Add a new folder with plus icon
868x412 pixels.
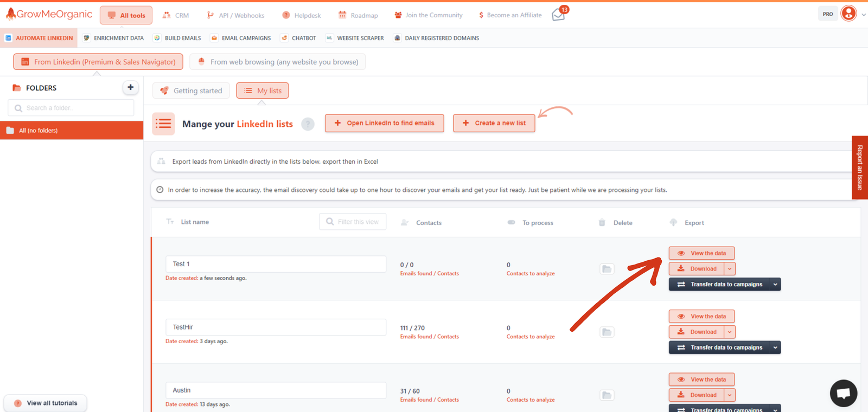pos(130,87)
